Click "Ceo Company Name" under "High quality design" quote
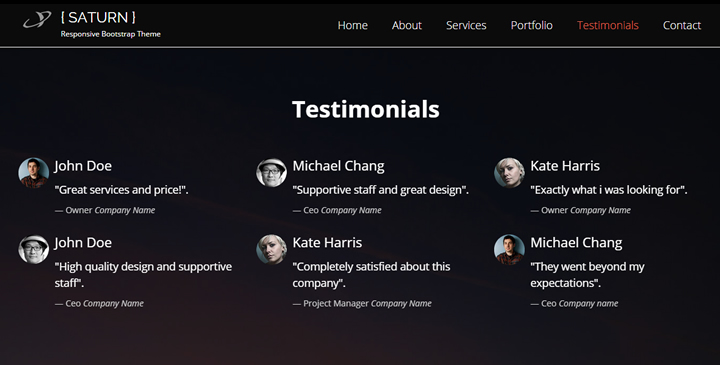720x365 pixels. click(99, 303)
